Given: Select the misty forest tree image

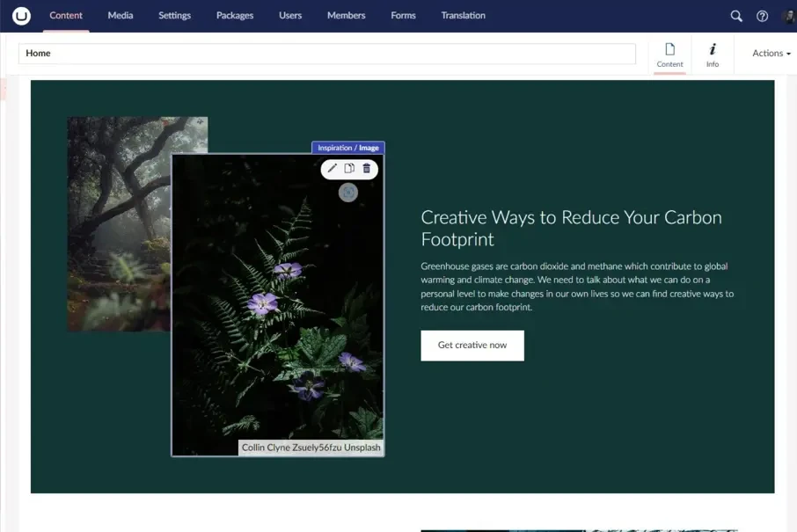Looking at the screenshot, I should (x=118, y=224).
